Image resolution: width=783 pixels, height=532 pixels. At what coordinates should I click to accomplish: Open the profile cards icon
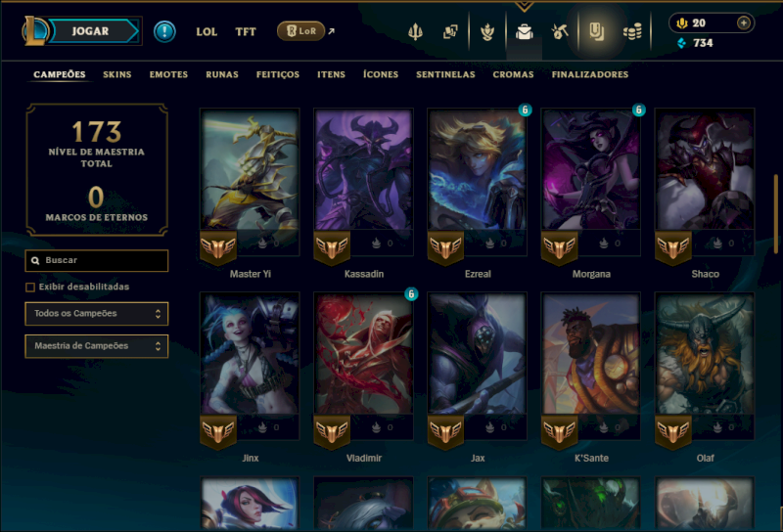[x=450, y=32]
